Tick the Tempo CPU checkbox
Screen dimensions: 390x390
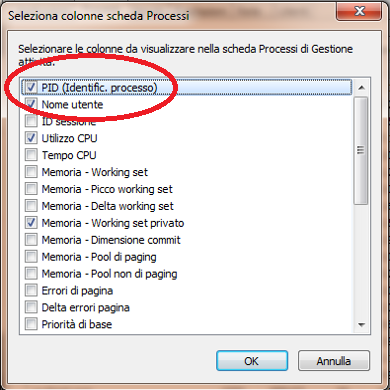coord(31,155)
